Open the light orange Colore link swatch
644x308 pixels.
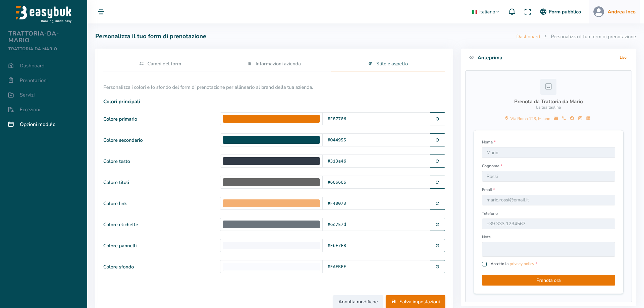(x=271, y=203)
